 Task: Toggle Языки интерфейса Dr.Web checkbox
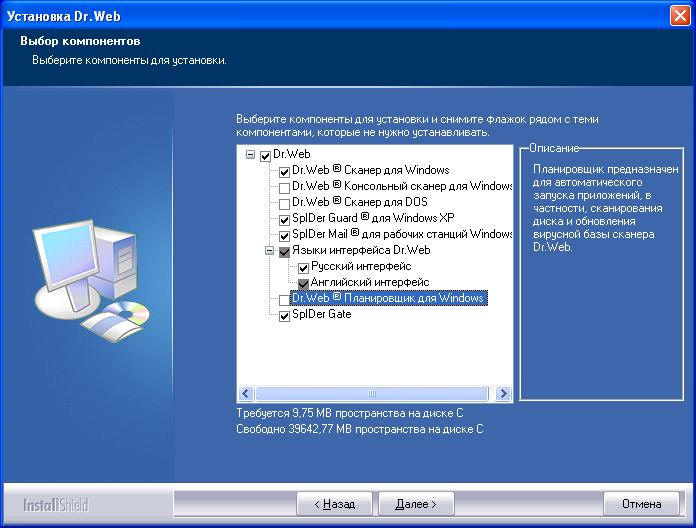285,251
